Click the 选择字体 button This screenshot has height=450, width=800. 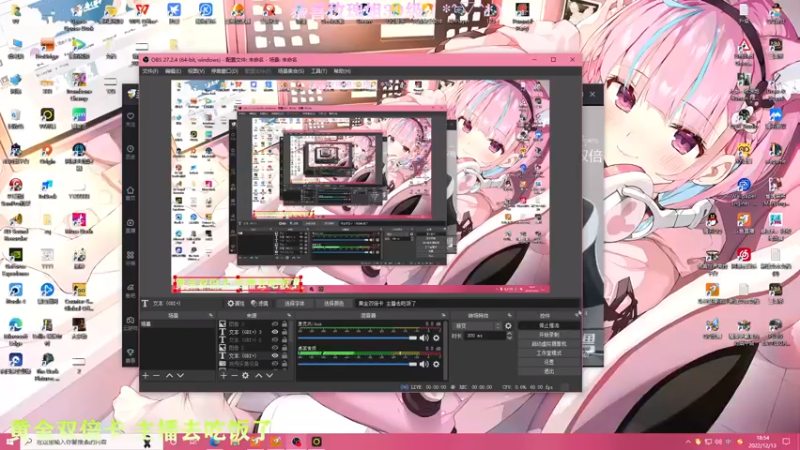coord(294,304)
